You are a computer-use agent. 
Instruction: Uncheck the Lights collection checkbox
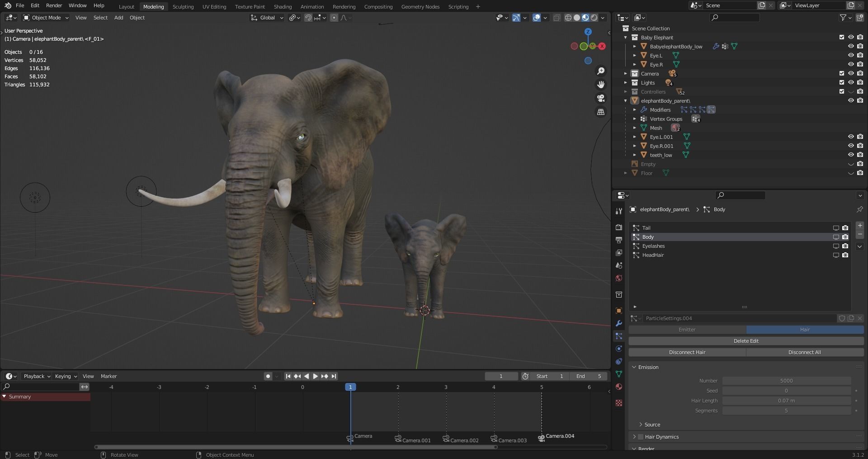[x=842, y=83]
